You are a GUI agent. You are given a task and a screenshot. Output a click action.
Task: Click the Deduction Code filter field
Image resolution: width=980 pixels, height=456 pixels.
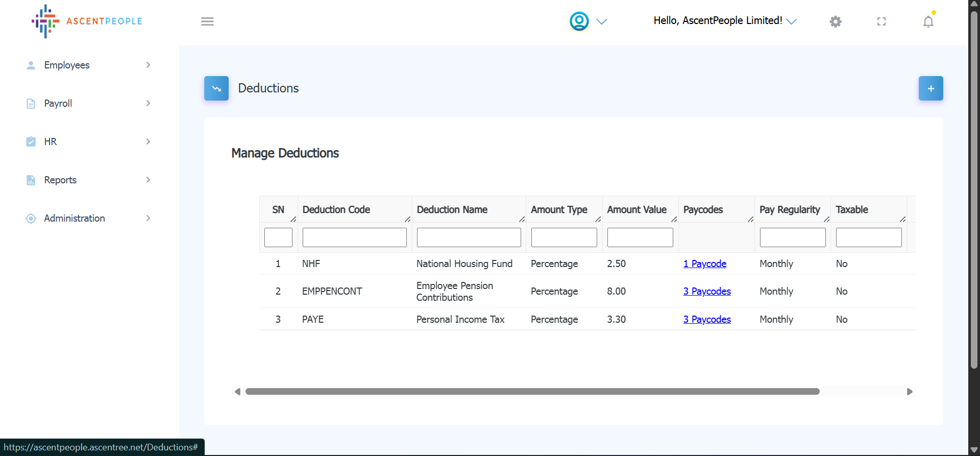click(x=354, y=237)
